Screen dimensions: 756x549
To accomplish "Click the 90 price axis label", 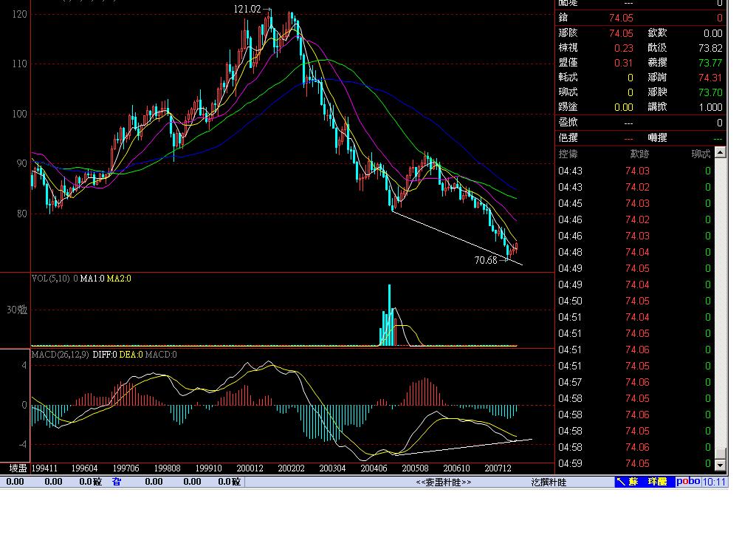I will tap(21, 163).
